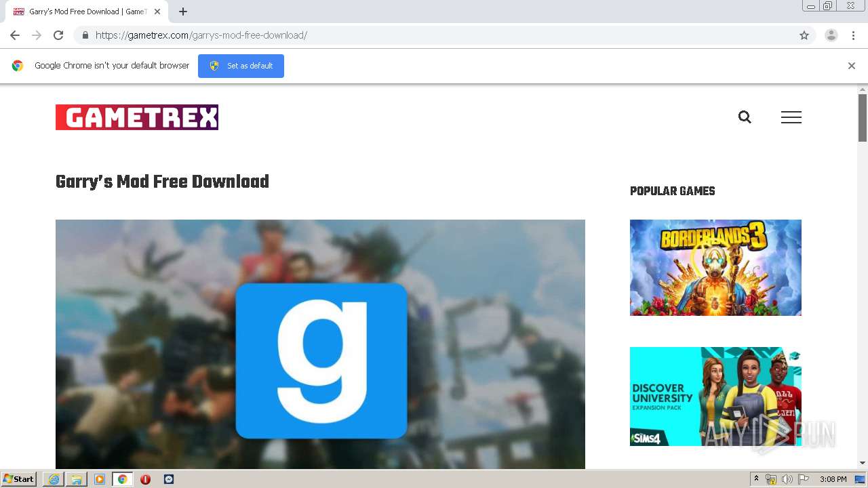
Task: Select the Garry's Mod Free Download tab
Action: (x=87, y=12)
